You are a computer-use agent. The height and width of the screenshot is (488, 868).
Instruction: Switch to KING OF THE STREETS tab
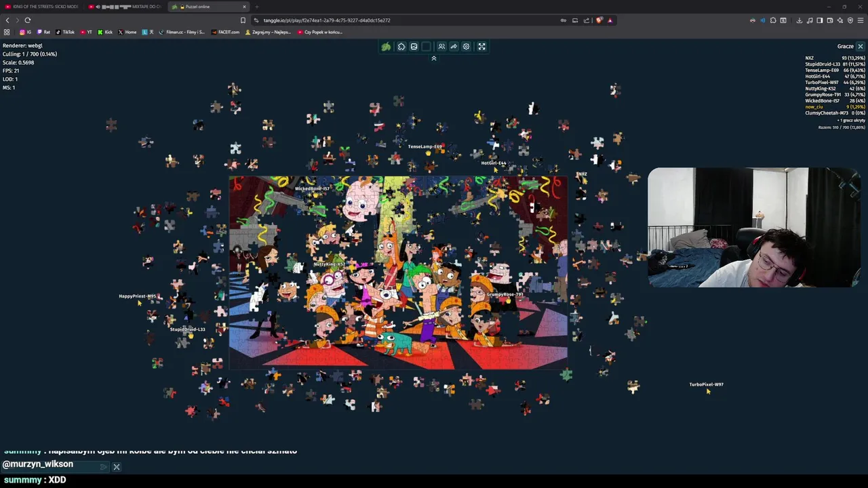42,7
